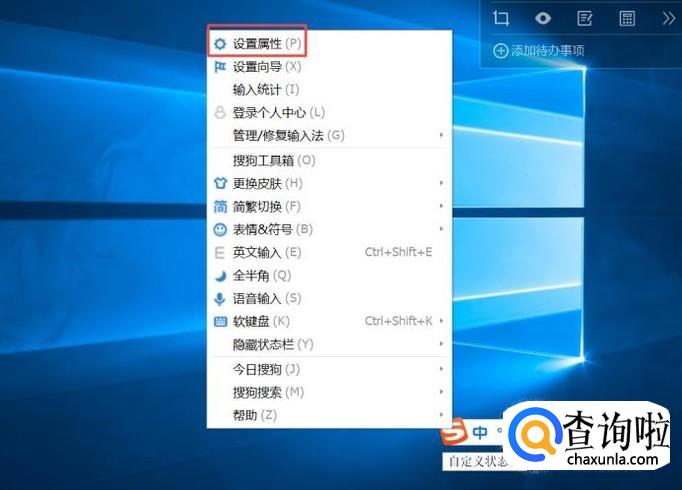The height and width of the screenshot is (490, 682).
Task: Open 搜狗工具箱 (O) menu entry
Action: [x=329, y=160]
